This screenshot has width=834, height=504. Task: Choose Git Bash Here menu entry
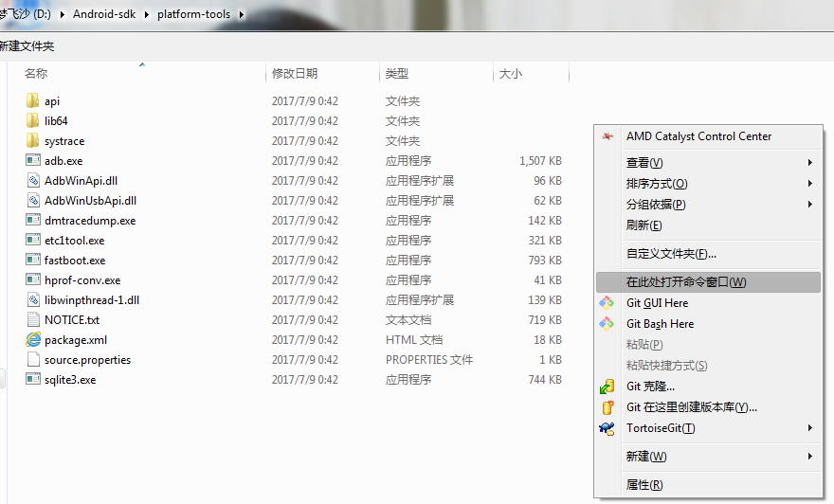[x=708, y=324]
